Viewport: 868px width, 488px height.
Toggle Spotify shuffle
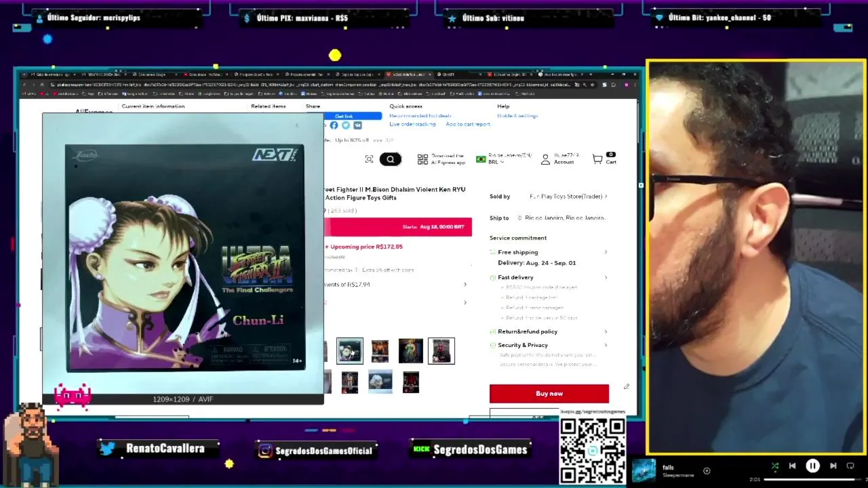(775, 466)
